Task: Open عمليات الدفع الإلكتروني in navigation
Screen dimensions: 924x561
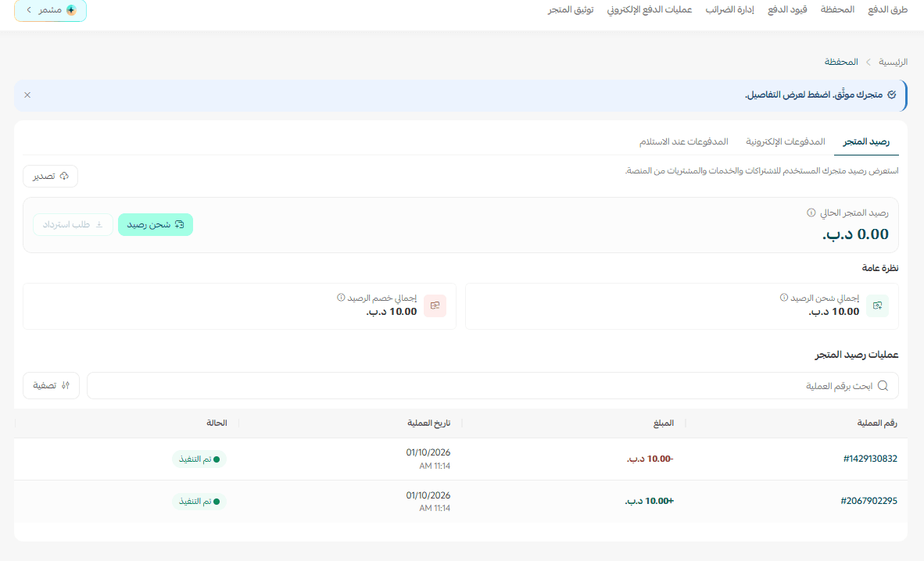Action: pos(650,10)
